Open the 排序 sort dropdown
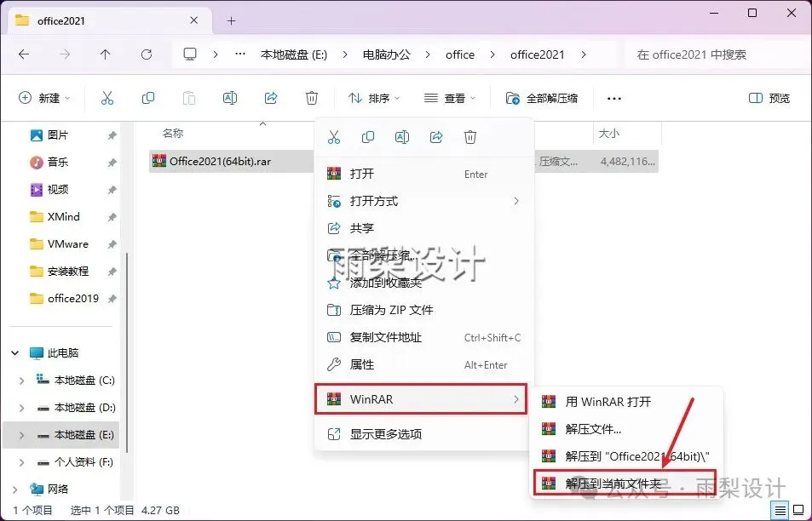The image size is (812, 521). [373, 98]
